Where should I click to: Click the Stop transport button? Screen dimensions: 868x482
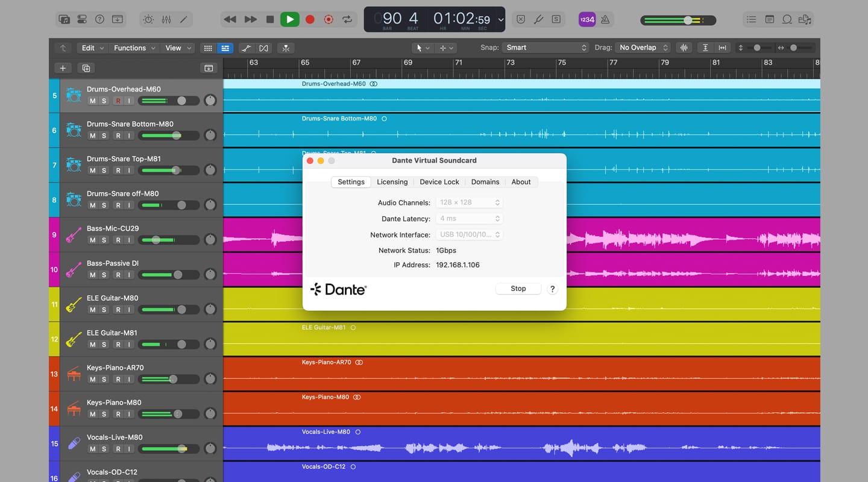pyautogui.click(x=270, y=19)
